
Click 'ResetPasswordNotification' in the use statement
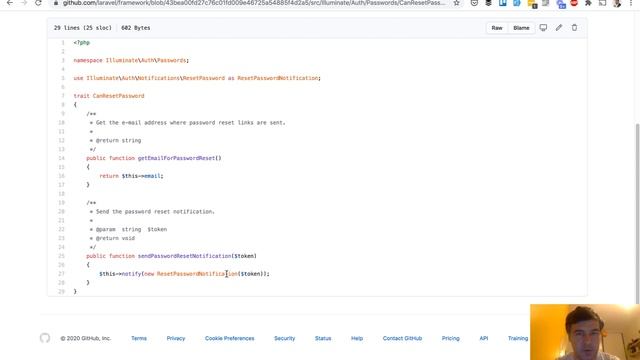278,78
